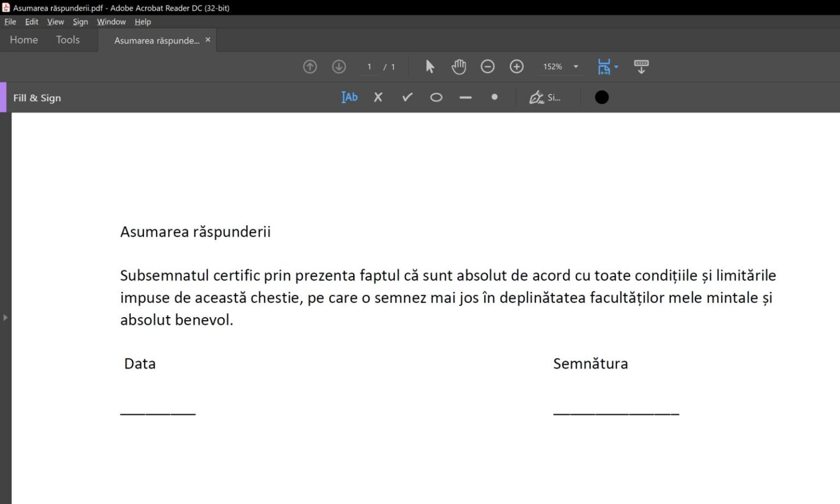Select the circle annotation tool
Screen dimensions: 840x504
pos(436,97)
